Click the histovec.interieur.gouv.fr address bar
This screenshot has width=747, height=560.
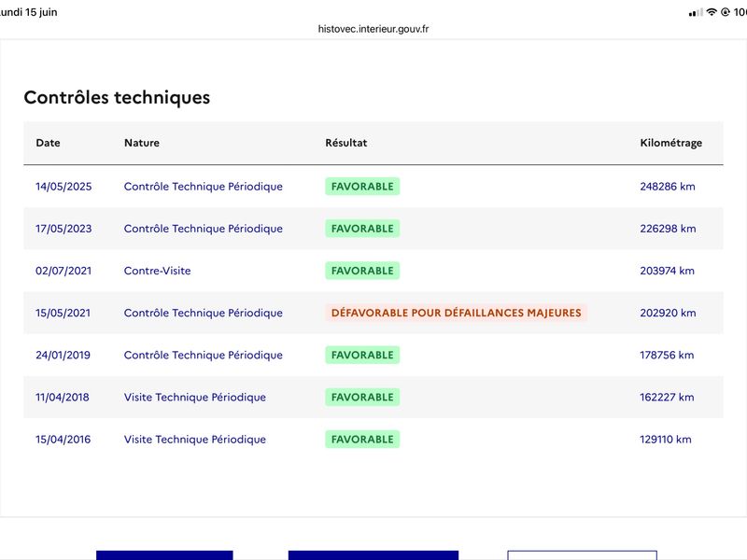pyautogui.click(x=373, y=29)
